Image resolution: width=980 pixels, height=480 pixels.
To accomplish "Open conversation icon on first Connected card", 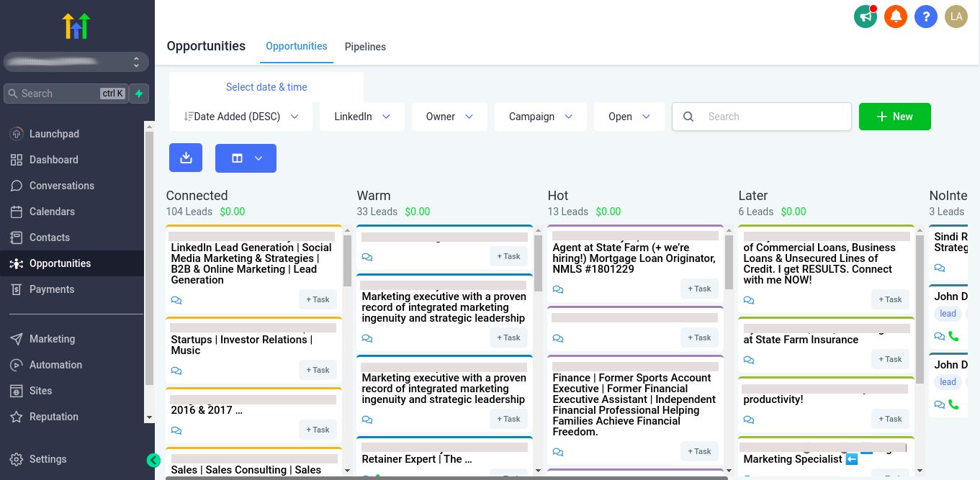I will point(176,300).
